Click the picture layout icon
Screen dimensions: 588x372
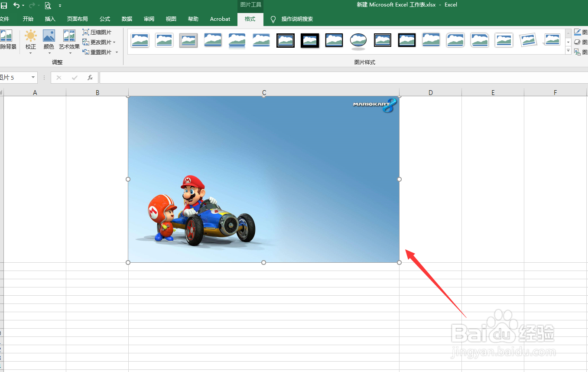pyautogui.click(x=577, y=52)
